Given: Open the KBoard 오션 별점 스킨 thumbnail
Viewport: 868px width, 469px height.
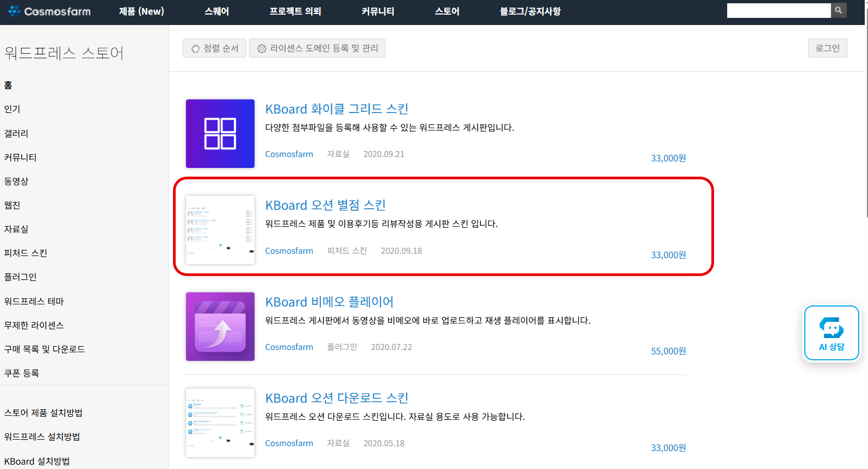Looking at the screenshot, I should click(x=220, y=230).
